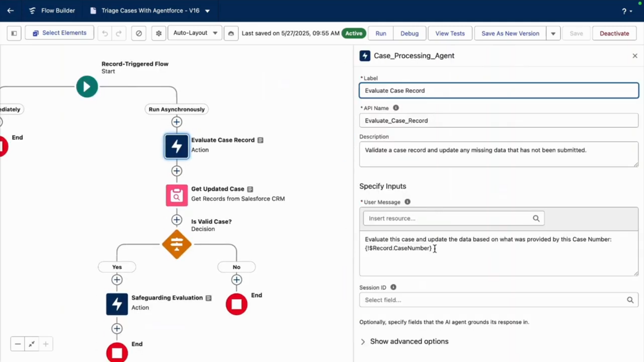This screenshot has height=362, width=644.
Task: Select the Safeguarding Evaluation action element
Action: click(x=117, y=304)
